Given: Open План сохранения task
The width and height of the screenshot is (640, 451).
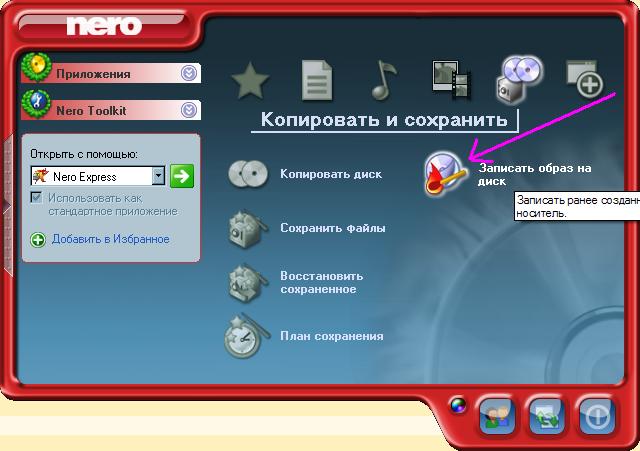Looking at the screenshot, I should pyautogui.click(x=331, y=336).
